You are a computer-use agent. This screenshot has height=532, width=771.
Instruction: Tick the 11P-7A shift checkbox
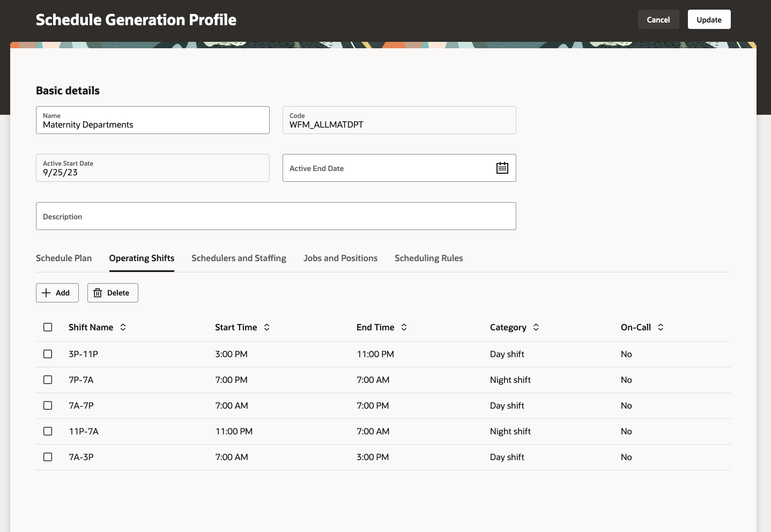48,431
